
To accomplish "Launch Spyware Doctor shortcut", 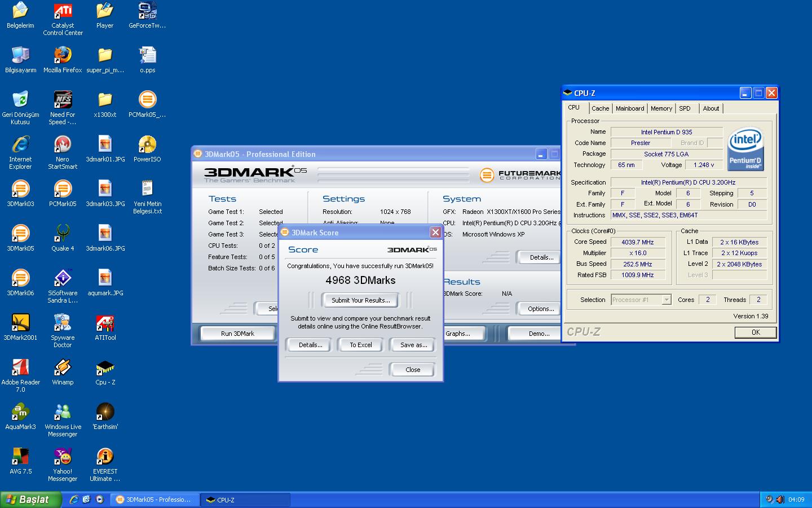I will click(x=63, y=331).
